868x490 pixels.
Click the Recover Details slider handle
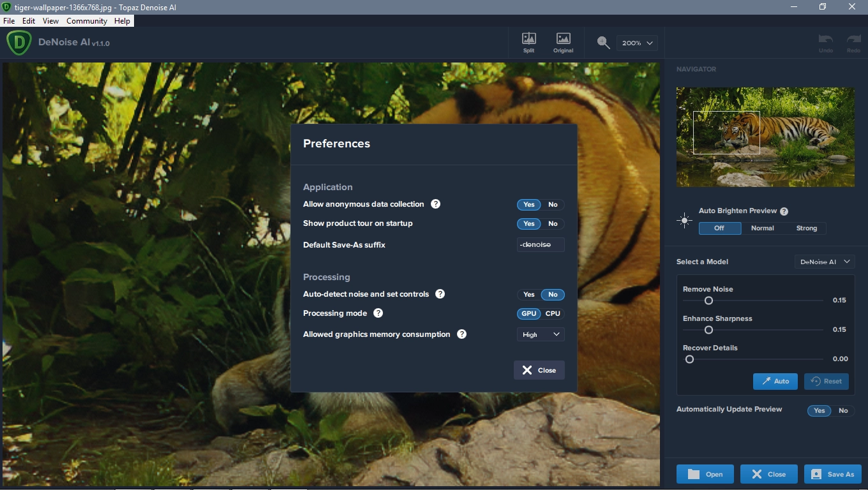pos(689,359)
